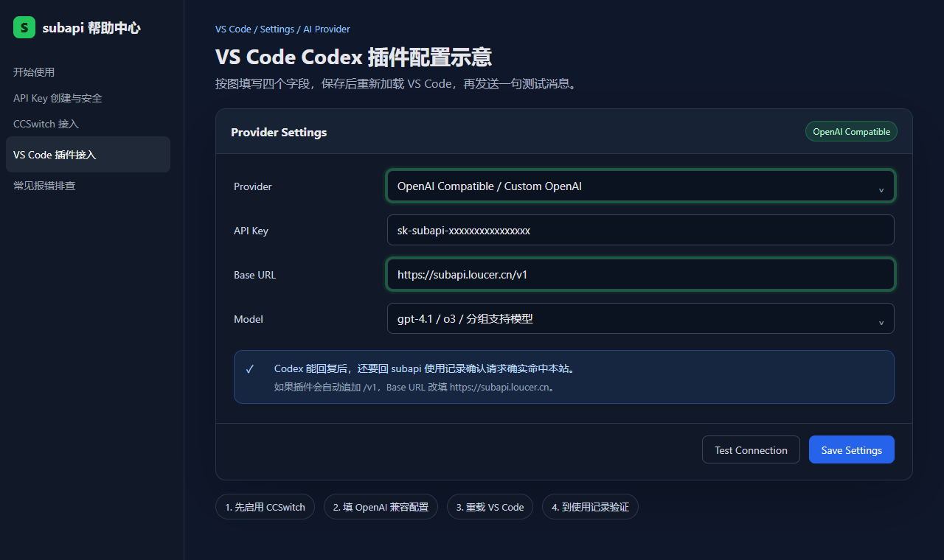Expand the Provider dropdown arrow
This screenshot has height=560, width=944.
pyautogui.click(x=881, y=189)
